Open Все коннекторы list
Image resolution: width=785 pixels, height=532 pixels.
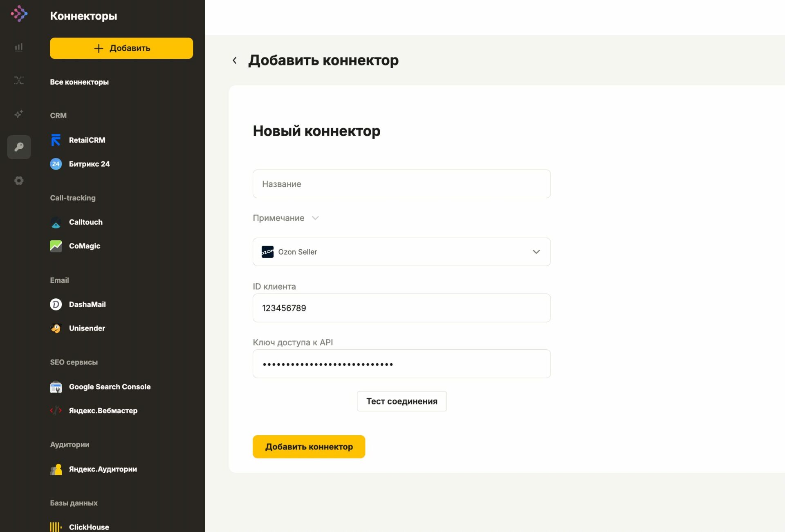[79, 82]
